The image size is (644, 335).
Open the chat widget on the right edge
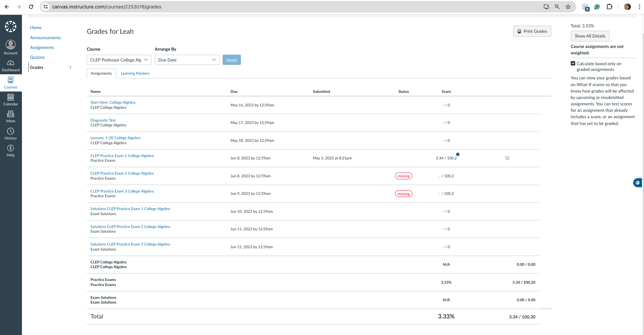[638, 182]
